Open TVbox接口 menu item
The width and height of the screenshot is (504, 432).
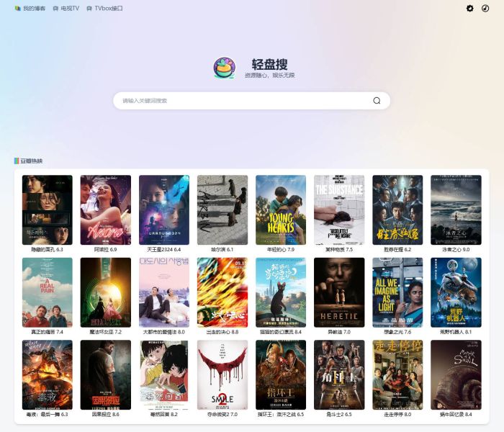pyautogui.click(x=104, y=9)
